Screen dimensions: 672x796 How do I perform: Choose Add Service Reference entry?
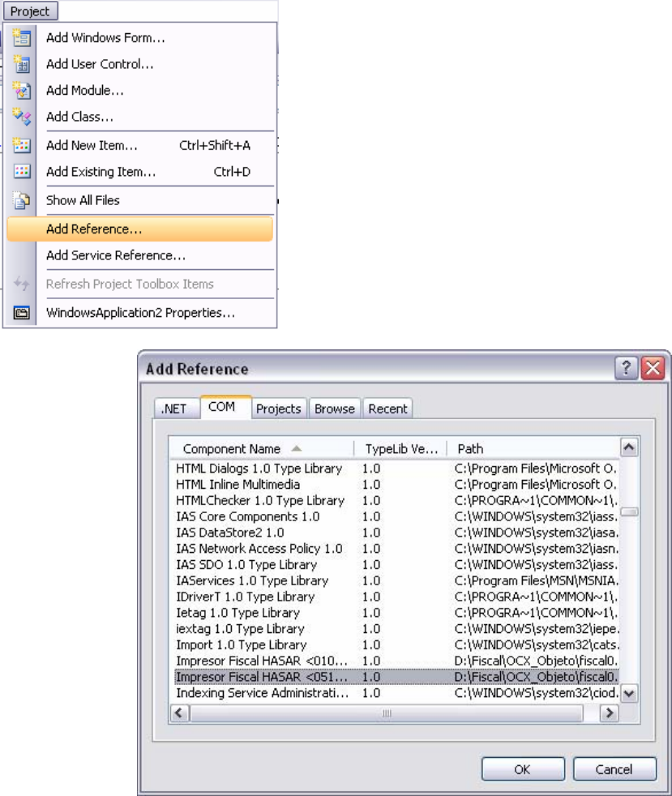[x=140, y=255]
